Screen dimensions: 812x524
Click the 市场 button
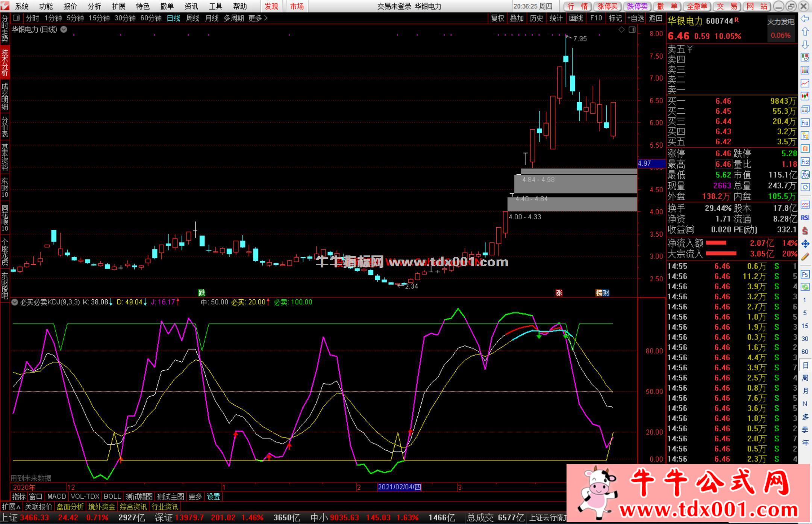pos(297,6)
